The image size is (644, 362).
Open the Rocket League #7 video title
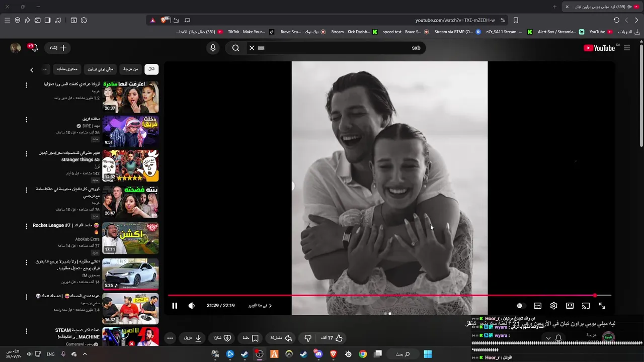click(66, 229)
